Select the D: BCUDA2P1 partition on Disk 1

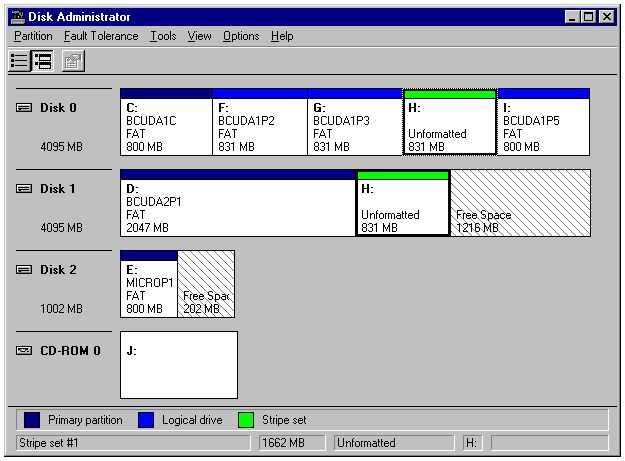coord(238,207)
